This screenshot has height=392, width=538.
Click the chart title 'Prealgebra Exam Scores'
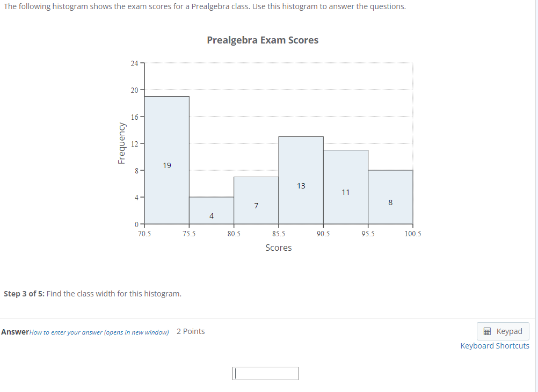pyautogui.click(x=263, y=40)
